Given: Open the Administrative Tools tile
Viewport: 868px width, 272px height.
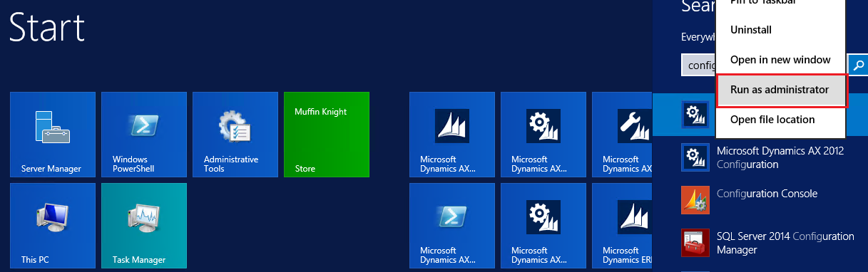Looking at the screenshot, I should click(235, 135).
